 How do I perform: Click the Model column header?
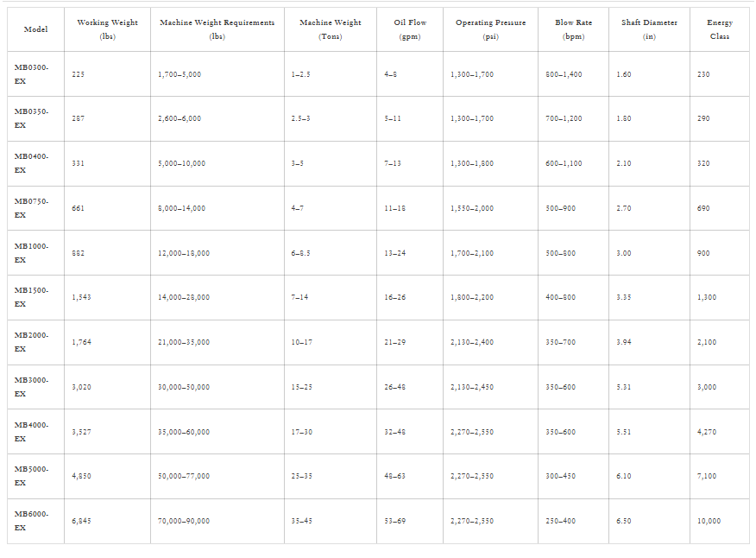click(x=35, y=29)
